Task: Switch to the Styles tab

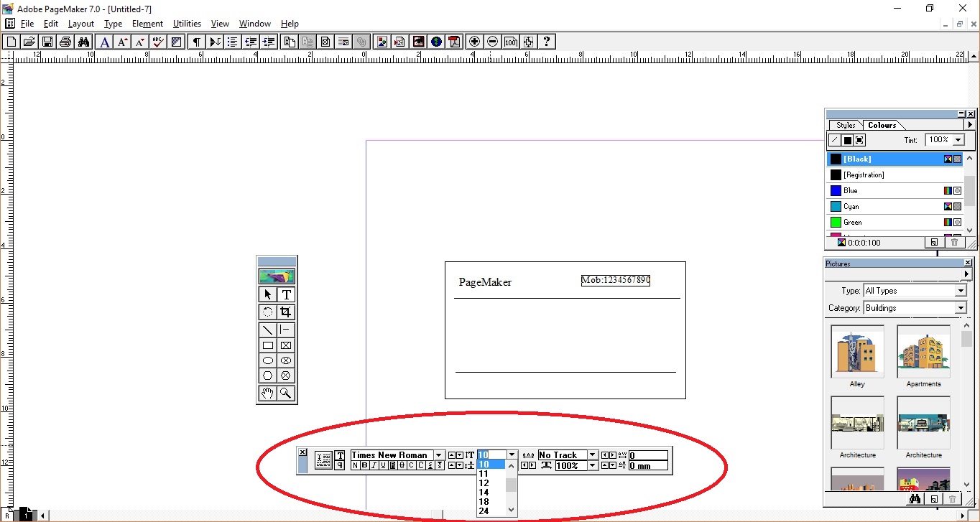Action: (845, 125)
